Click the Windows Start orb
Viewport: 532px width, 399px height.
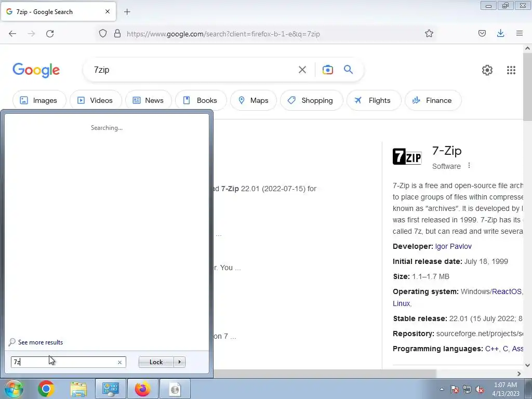point(14,389)
